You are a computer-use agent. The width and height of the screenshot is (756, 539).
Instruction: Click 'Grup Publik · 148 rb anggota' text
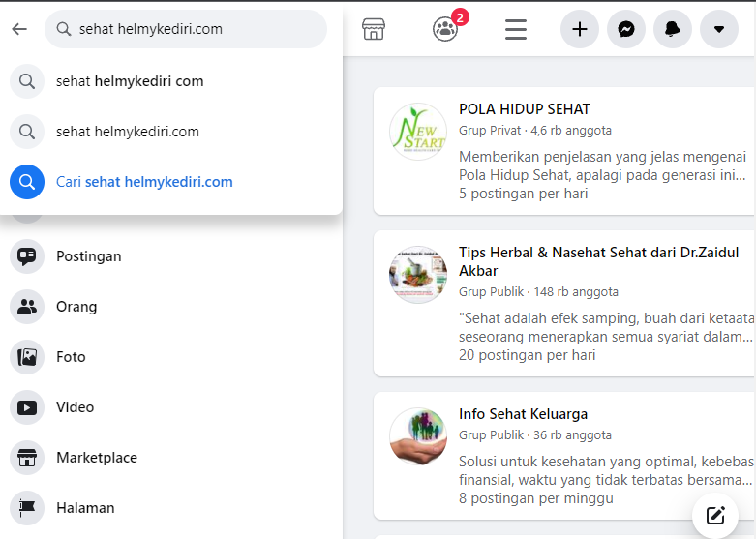tap(538, 291)
